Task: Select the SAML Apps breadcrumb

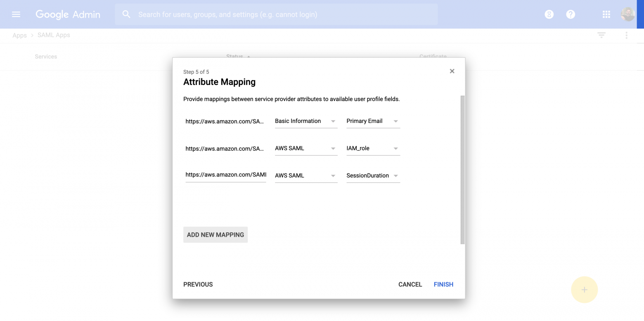Action: (x=53, y=35)
